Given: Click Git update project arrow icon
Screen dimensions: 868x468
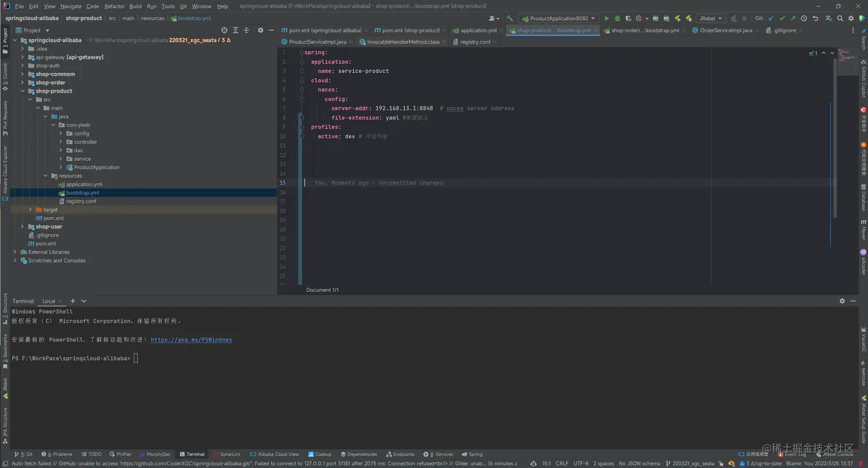Looking at the screenshot, I should 771,18.
